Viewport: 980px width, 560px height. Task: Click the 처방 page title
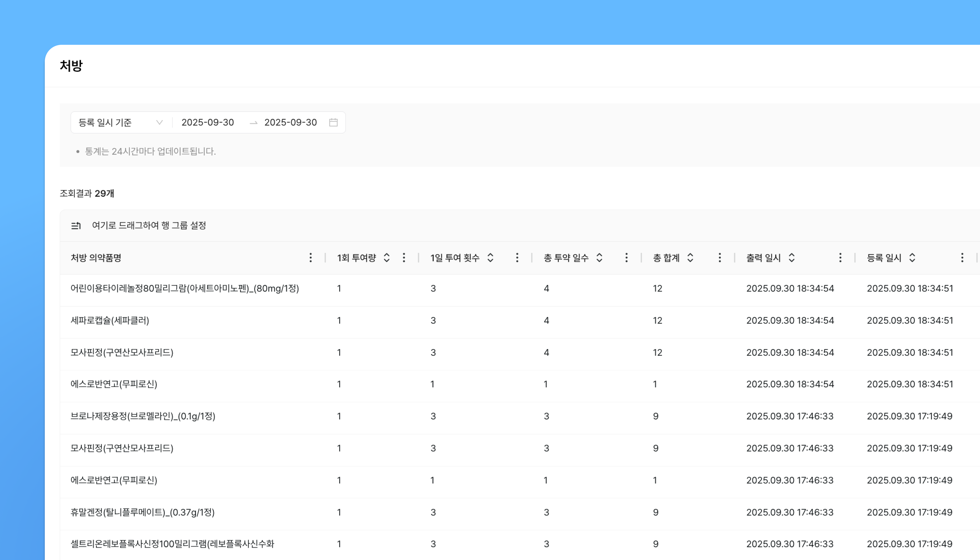pos(71,66)
